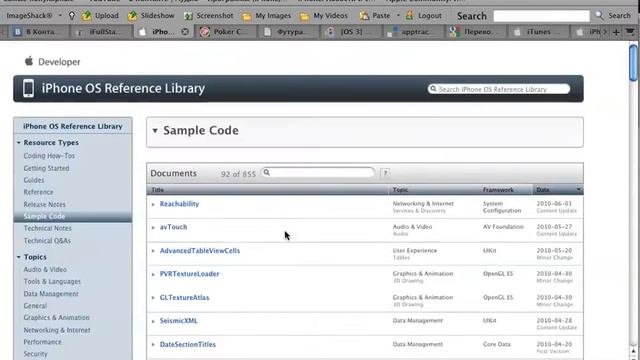Collapse the Resource Types section
The width and height of the screenshot is (640, 360).
pyautogui.click(x=18, y=143)
